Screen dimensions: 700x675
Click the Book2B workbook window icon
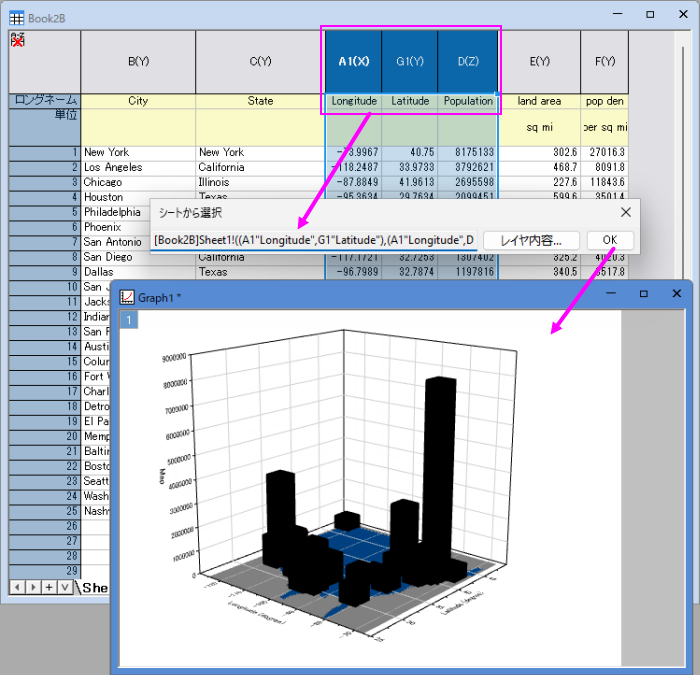pos(17,18)
